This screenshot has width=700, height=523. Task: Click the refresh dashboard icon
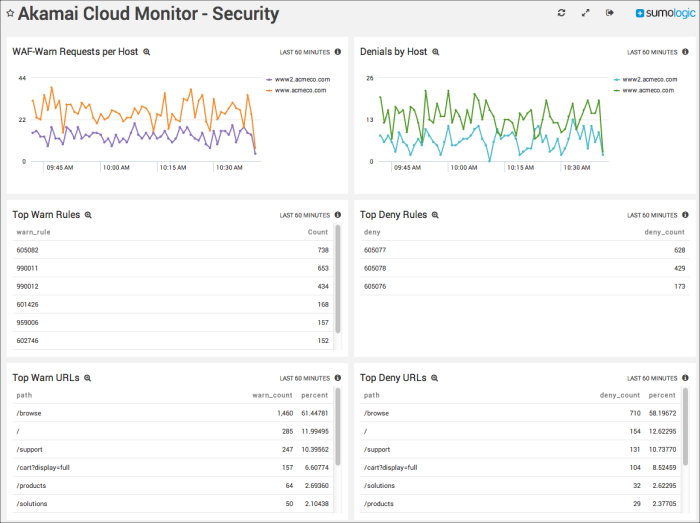click(561, 13)
